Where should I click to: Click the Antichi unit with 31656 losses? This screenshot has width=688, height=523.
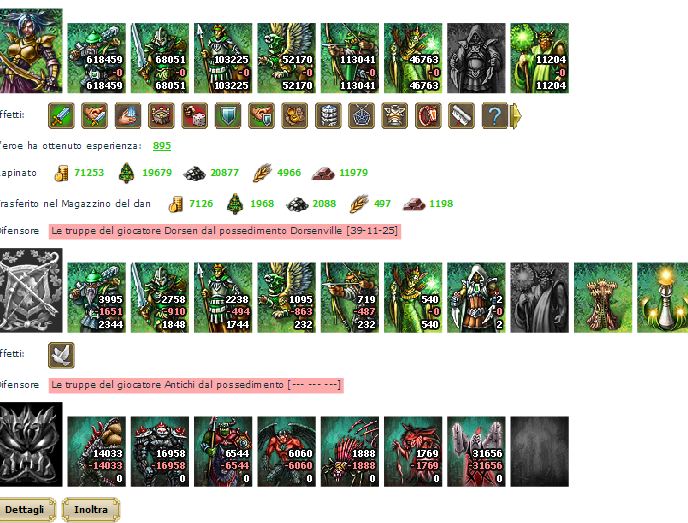(x=476, y=451)
